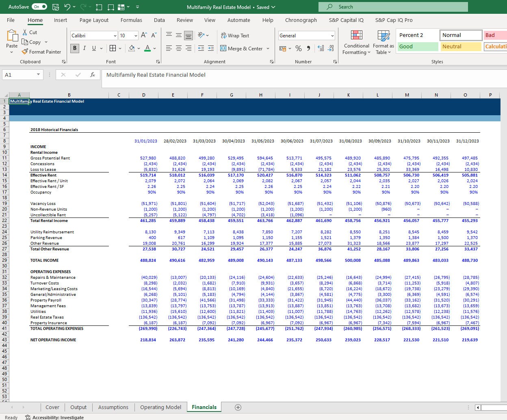Toggle bold formatting on cell A1

(x=74, y=48)
